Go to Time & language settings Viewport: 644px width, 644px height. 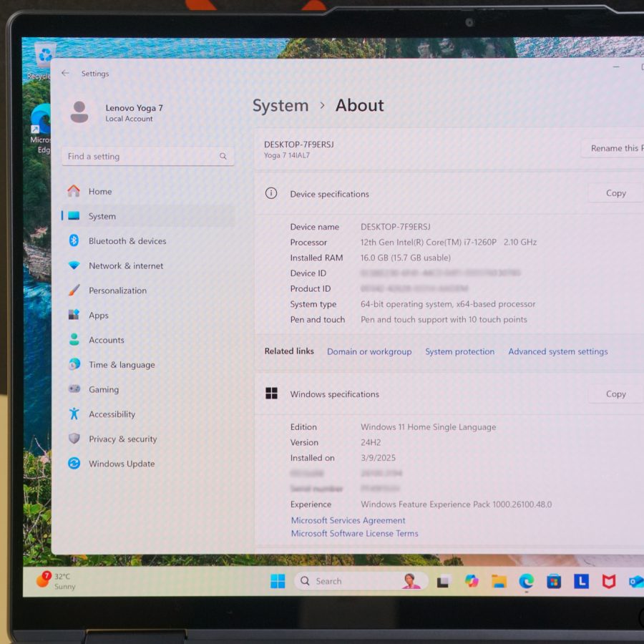coord(148,365)
